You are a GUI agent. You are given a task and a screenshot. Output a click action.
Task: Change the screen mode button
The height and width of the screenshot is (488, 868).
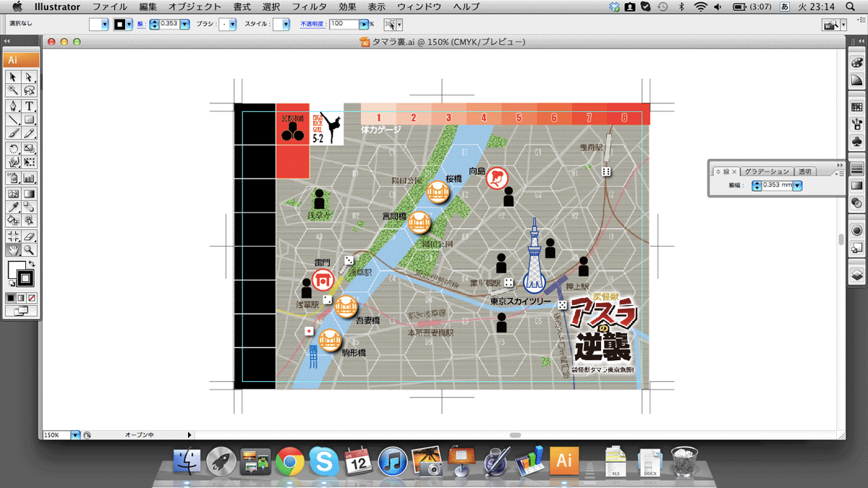click(21, 310)
